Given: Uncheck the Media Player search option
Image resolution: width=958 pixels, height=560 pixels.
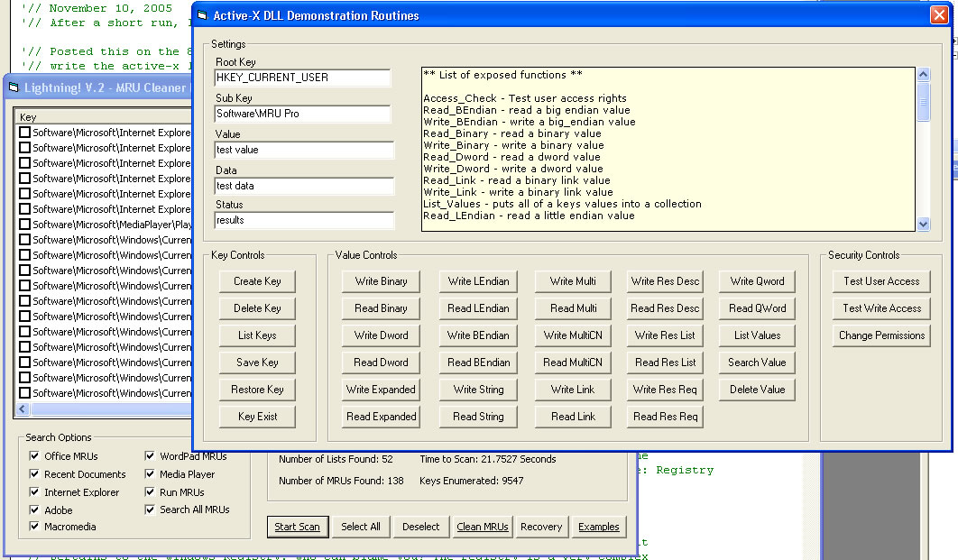Looking at the screenshot, I should pyautogui.click(x=151, y=474).
